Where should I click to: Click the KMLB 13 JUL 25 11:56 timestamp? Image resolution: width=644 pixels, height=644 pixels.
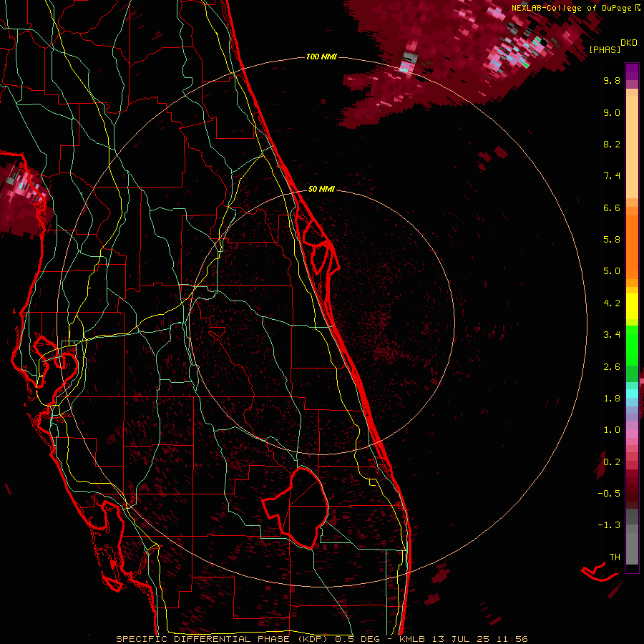463,639
